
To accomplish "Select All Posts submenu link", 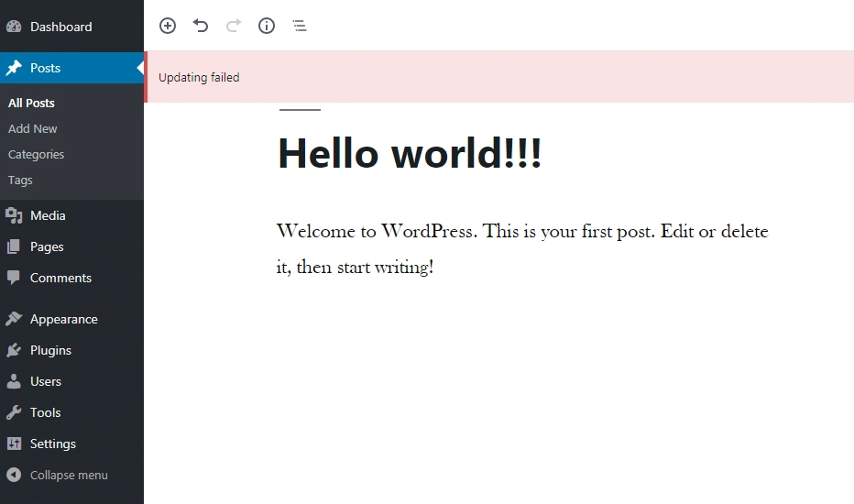I will [31, 103].
